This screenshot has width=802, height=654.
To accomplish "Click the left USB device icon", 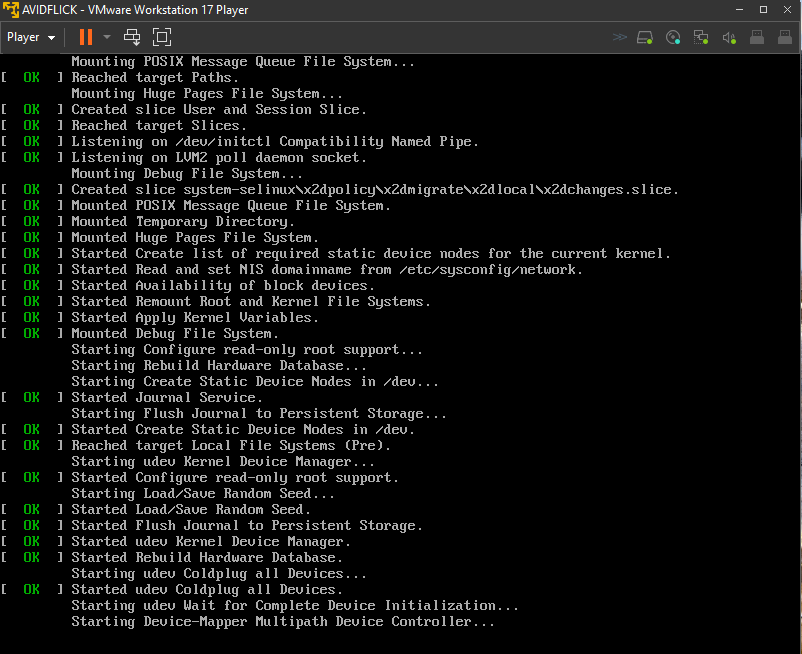I will point(757,37).
